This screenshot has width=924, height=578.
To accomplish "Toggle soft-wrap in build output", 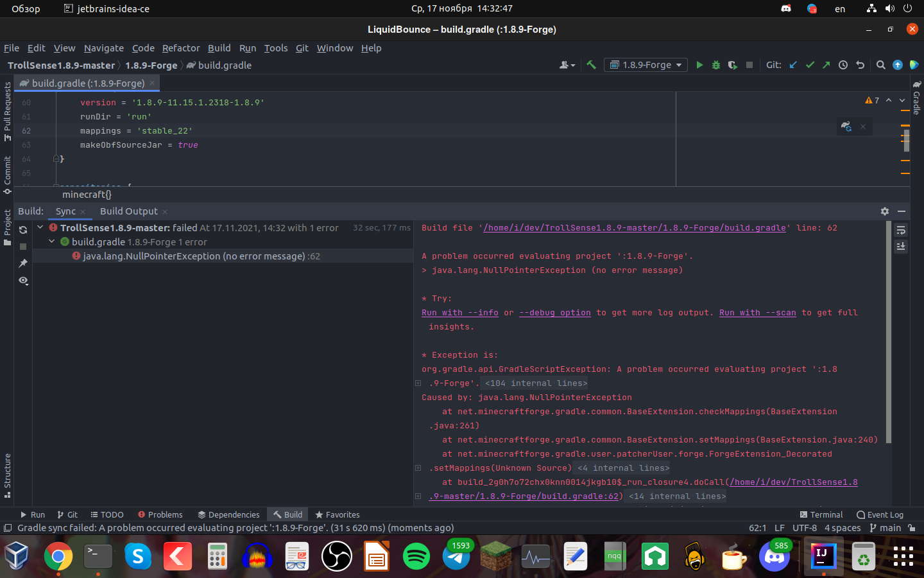I will (901, 230).
